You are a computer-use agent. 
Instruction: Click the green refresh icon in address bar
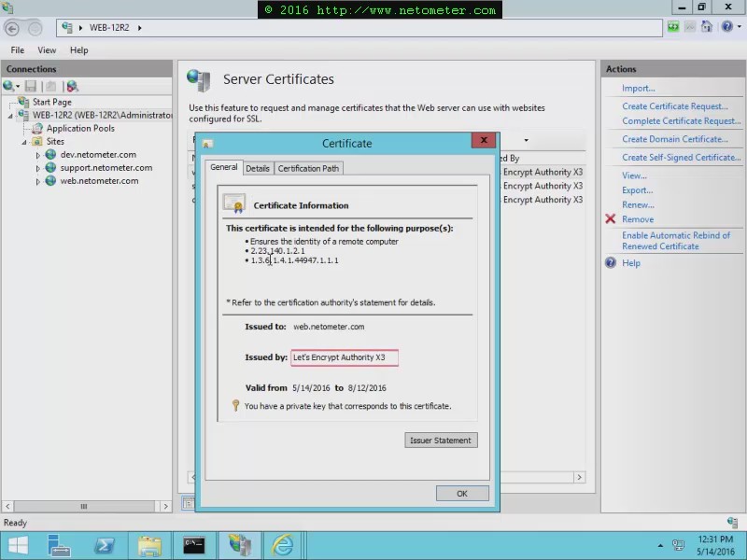[673, 27]
